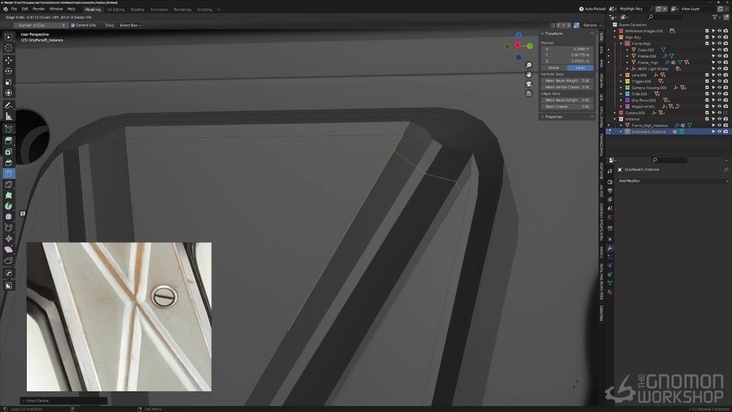This screenshot has width=732, height=412.
Task: Click the Median X value field
Action: (x=567, y=49)
